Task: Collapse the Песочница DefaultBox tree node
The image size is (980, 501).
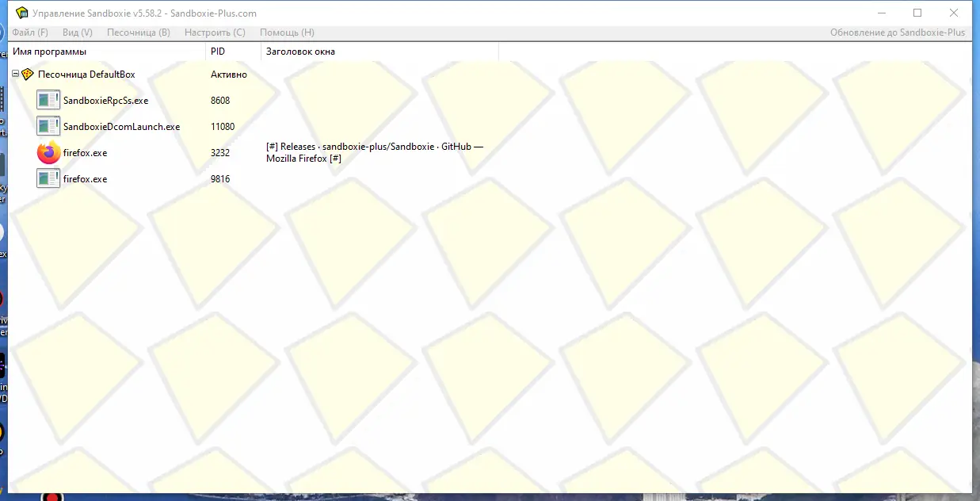Action: click(15, 74)
